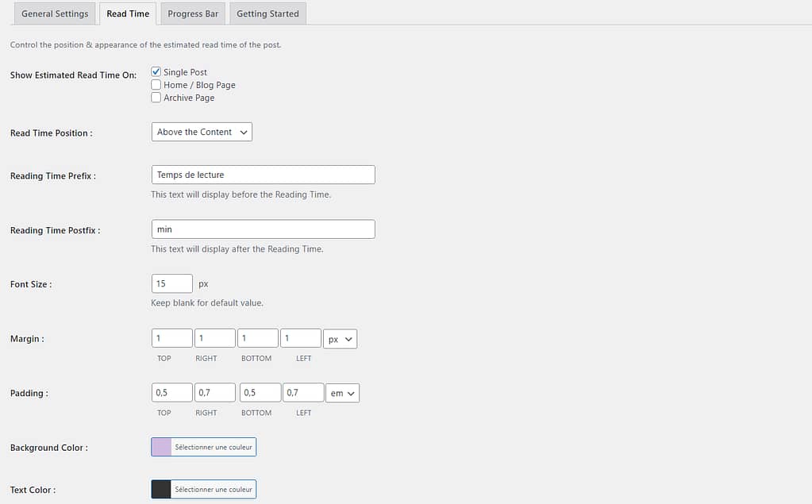This screenshot has width=812, height=504.
Task: Expand the Padding unit em dropdown
Action: pos(343,393)
